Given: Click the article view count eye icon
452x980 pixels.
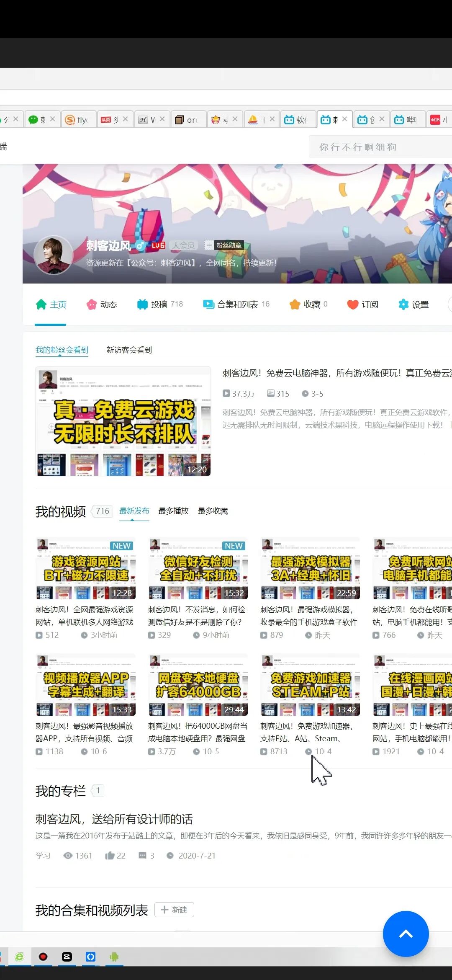Looking at the screenshot, I should (68, 856).
